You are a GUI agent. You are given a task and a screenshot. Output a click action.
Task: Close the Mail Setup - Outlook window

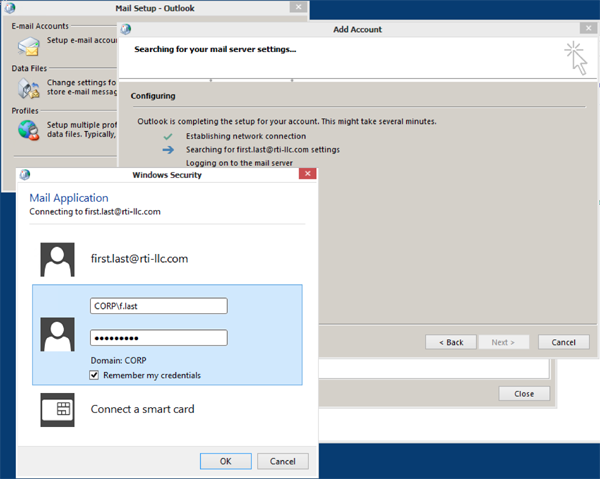point(298,7)
